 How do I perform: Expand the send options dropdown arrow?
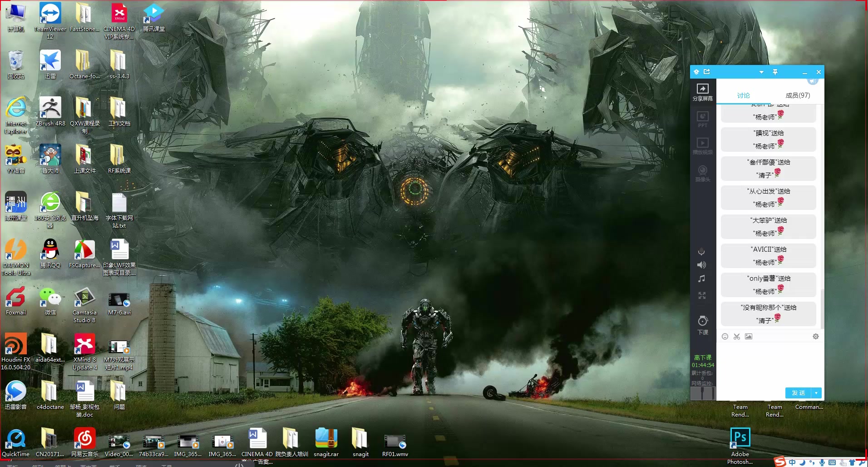click(817, 393)
